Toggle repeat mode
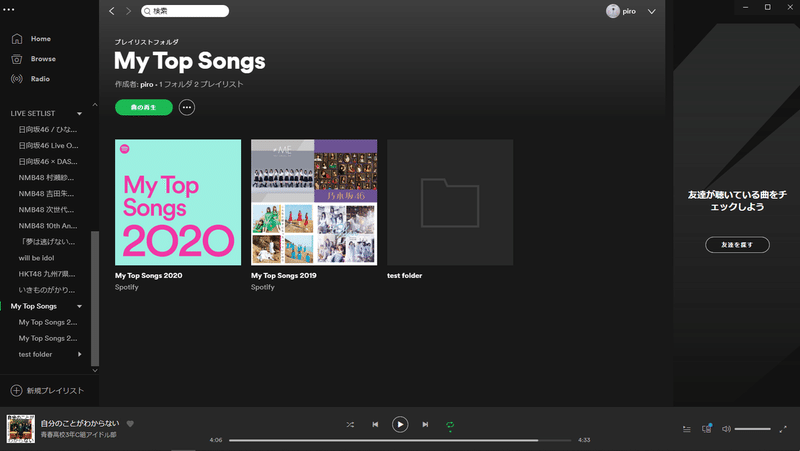Screen dimensions: 800x451 point(450,424)
